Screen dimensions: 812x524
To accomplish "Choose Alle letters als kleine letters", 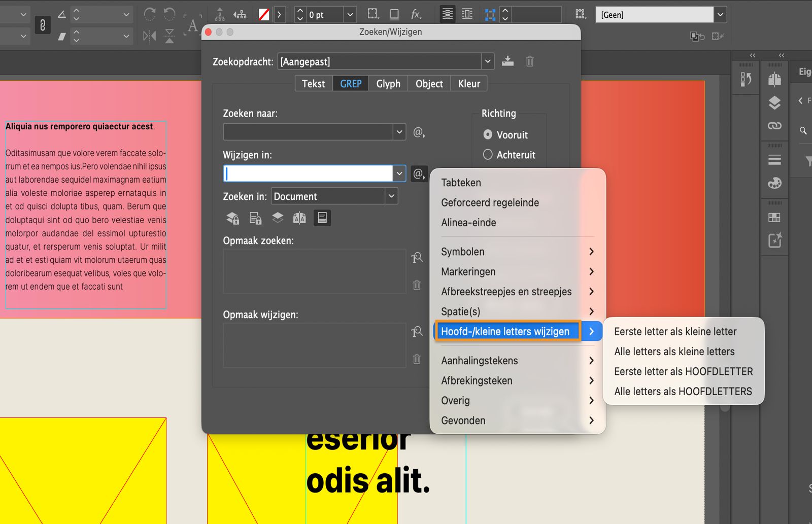I will [683, 351].
